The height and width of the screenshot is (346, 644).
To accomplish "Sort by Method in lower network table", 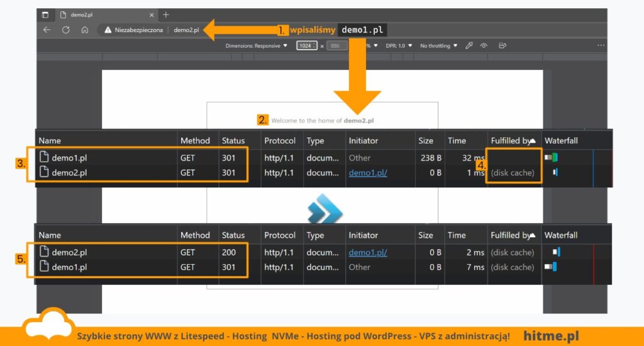I will [x=195, y=235].
